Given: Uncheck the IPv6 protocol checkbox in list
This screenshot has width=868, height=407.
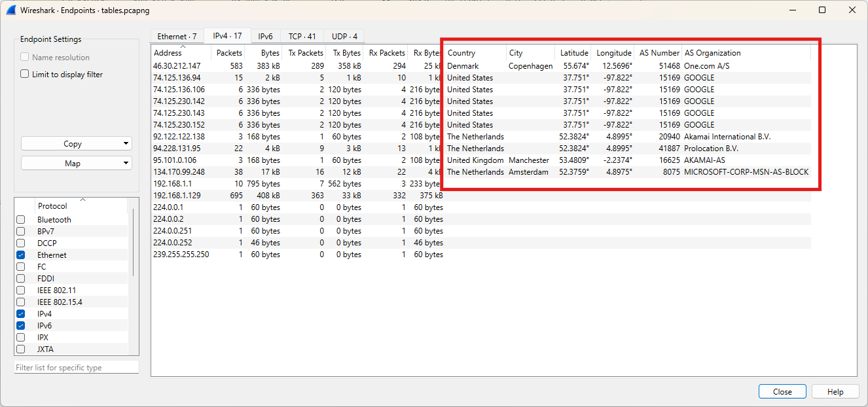Looking at the screenshot, I should pyautogui.click(x=21, y=326).
